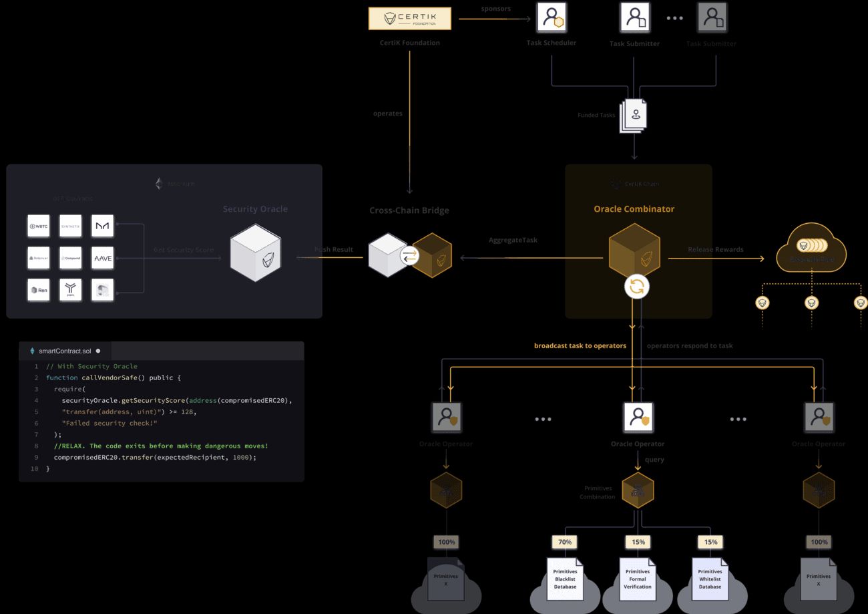The height and width of the screenshot is (614, 868).
Task: Open the Primitives Blacklist Database document
Action: [565, 579]
